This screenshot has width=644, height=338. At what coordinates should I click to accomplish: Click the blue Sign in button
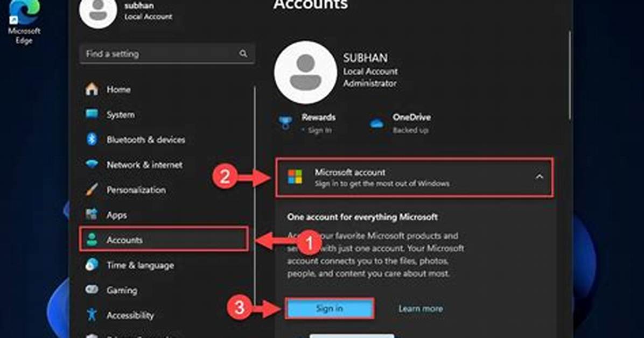tap(330, 308)
